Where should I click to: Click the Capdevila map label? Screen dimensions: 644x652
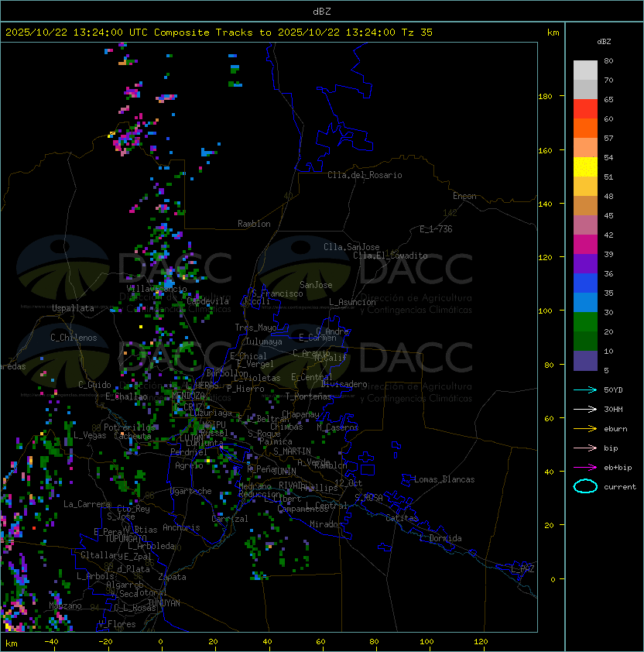(208, 301)
